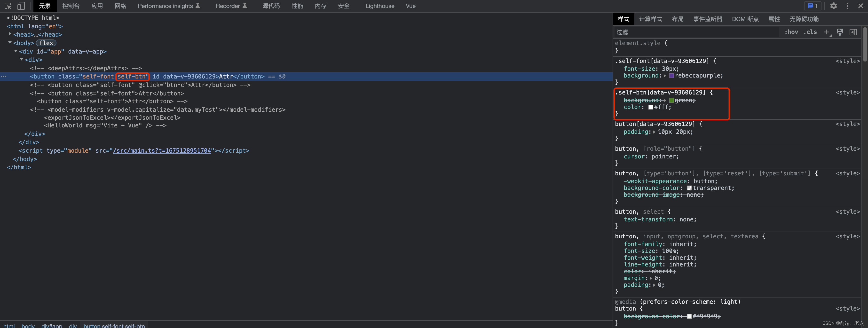Add new style rule plus icon
This screenshot has width=868, height=328.
[826, 32]
